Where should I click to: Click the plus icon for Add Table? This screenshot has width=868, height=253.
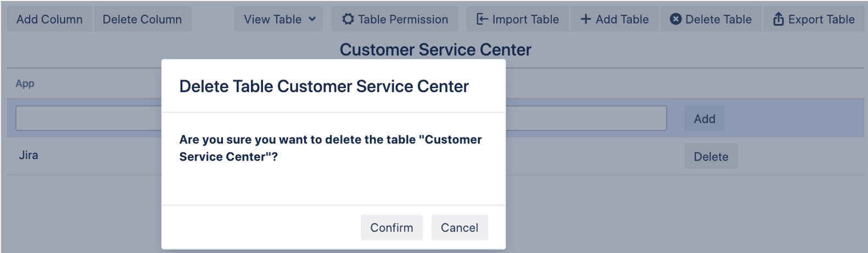(586, 19)
